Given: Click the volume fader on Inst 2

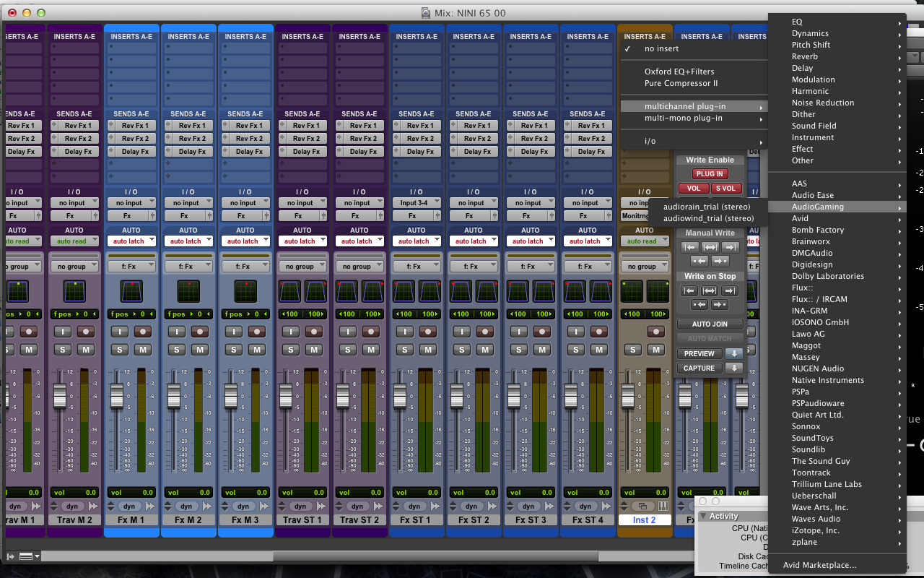Looking at the screenshot, I should click(628, 396).
